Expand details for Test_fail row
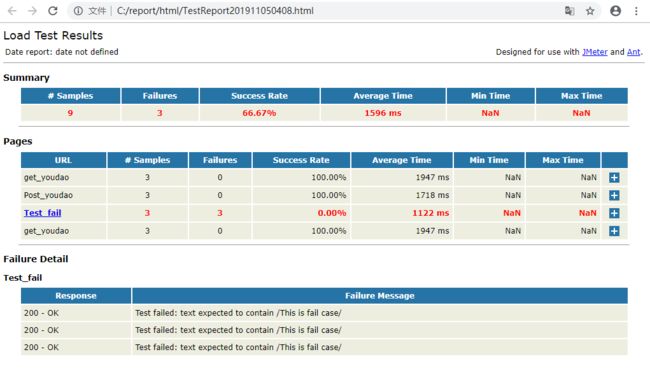This screenshot has width=650, height=380. (614, 213)
